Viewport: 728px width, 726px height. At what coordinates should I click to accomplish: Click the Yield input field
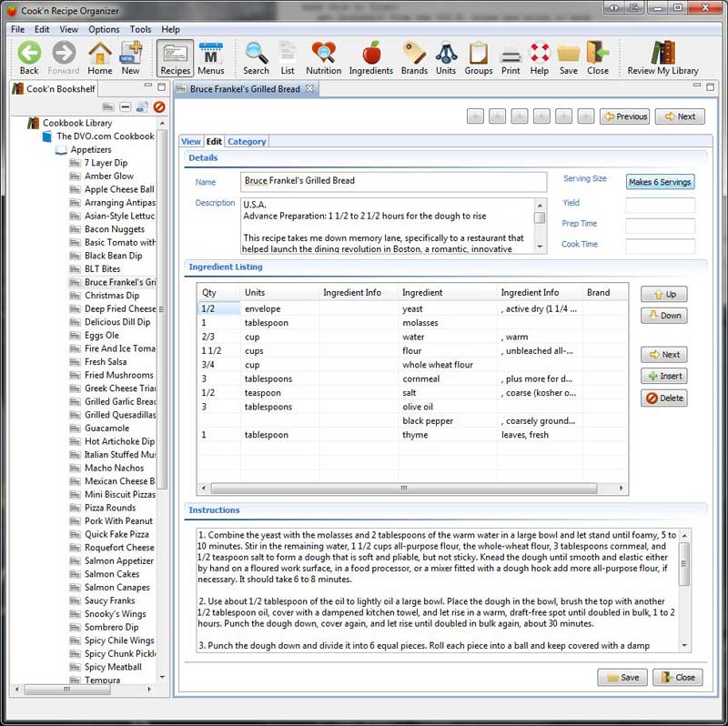660,205
